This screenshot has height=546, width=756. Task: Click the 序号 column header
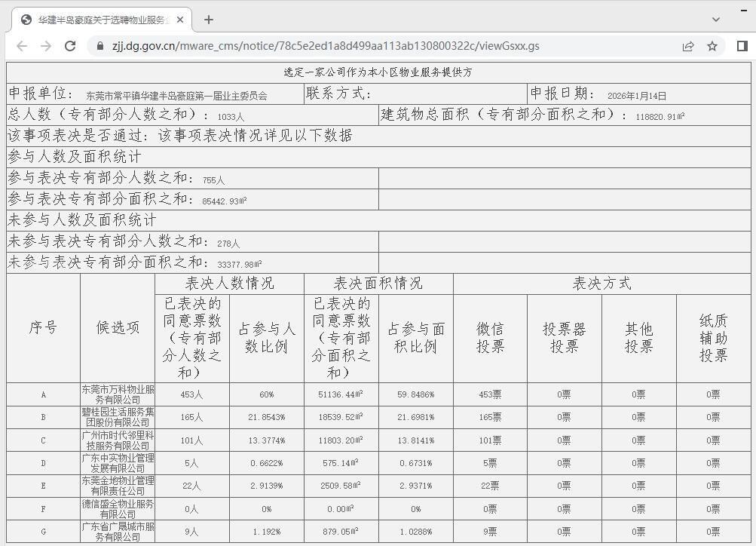pos(43,328)
